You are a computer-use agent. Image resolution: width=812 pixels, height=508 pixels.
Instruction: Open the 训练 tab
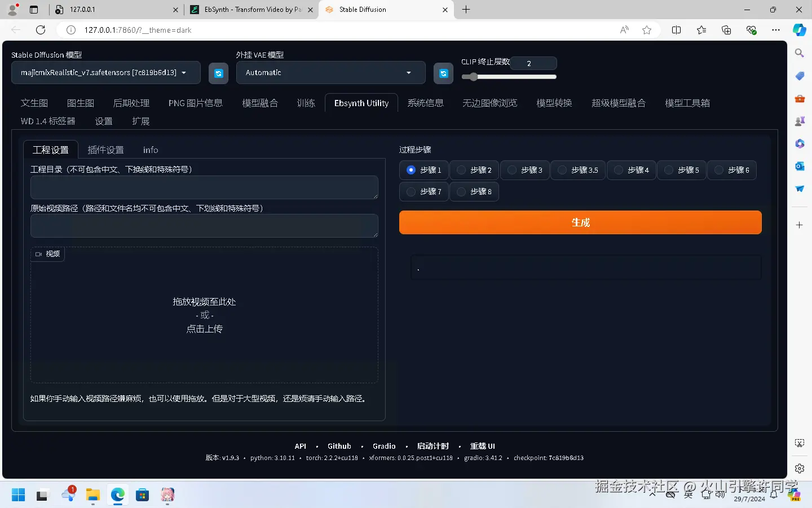[x=306, y=103]
